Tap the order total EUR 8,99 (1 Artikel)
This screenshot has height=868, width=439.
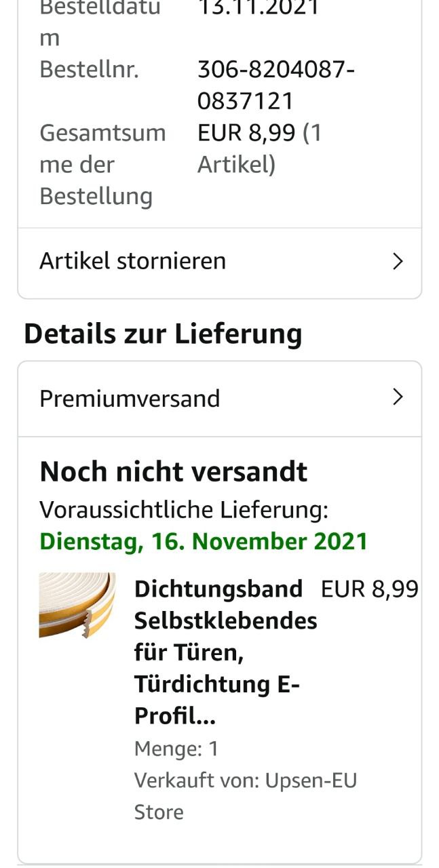pyautogui.click(x=260, y=149)
